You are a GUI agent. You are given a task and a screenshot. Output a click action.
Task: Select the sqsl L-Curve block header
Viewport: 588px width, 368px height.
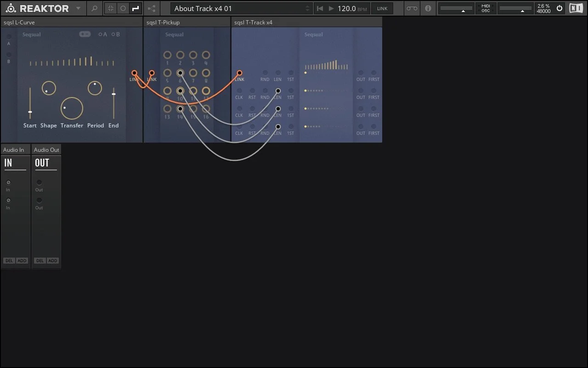72,22
